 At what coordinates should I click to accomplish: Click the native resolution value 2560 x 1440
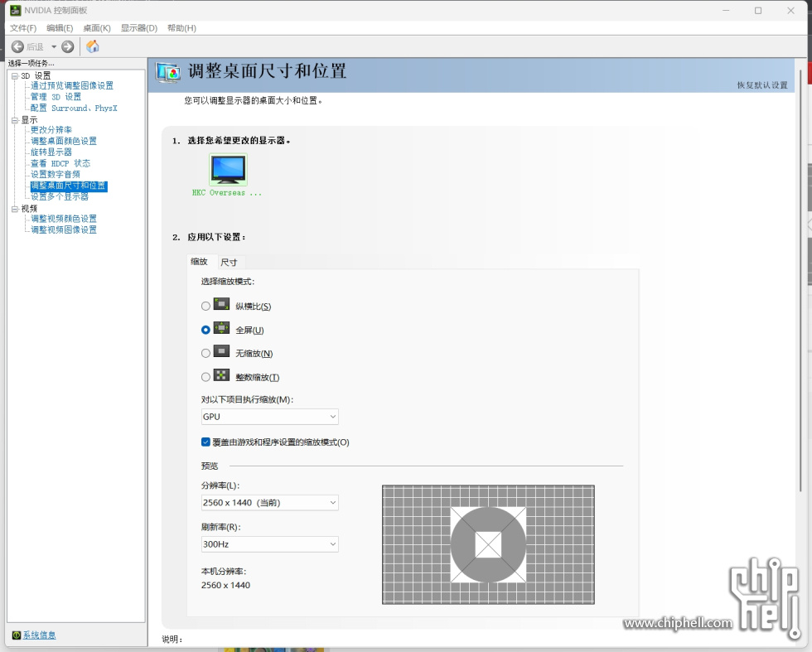pos(225,585)
